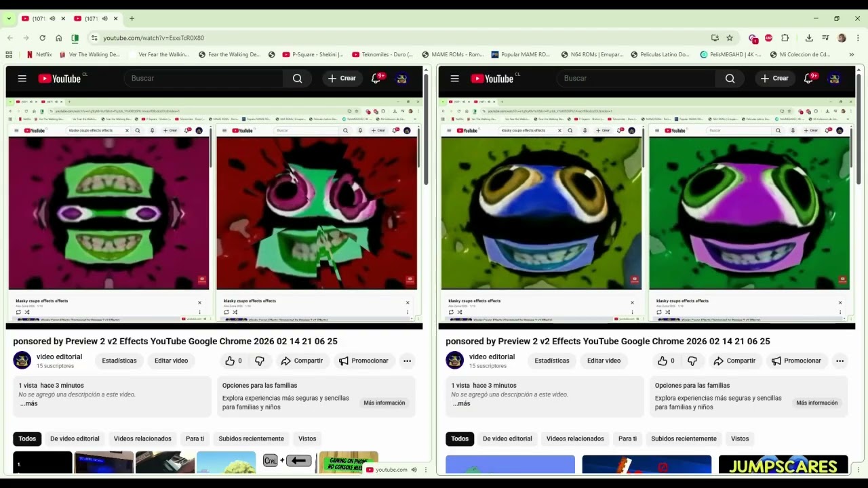The height and width of the screenshot is (488, 868).
Task: Click the Buscar search field in right pane
Action: coord(636,79)
